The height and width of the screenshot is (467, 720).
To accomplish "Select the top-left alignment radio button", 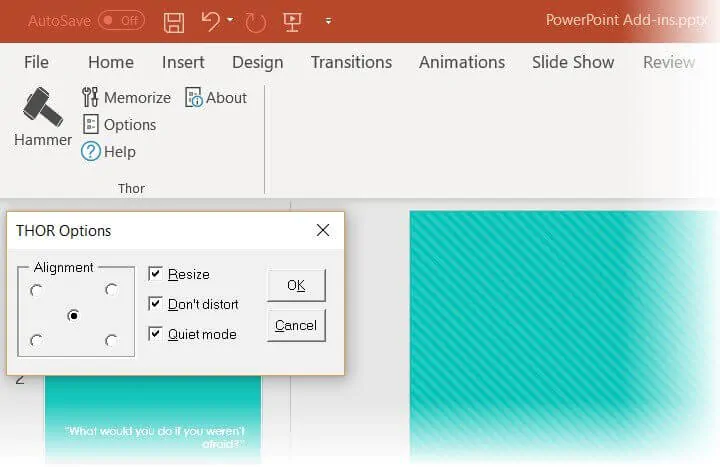I will point(37,290).
